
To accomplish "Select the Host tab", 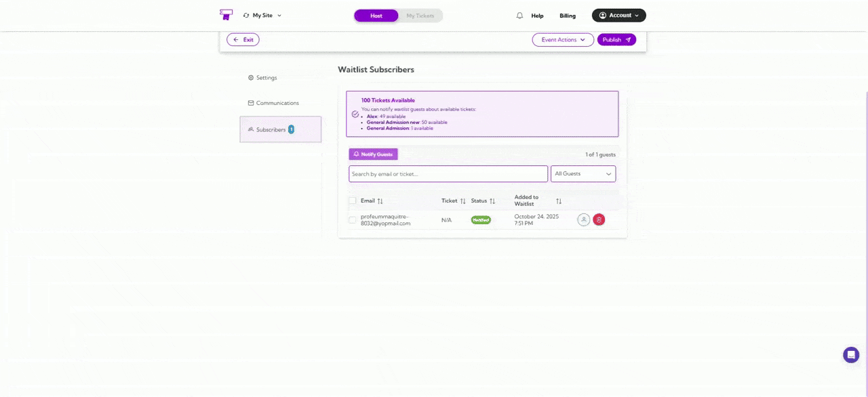I will [376, 15].
